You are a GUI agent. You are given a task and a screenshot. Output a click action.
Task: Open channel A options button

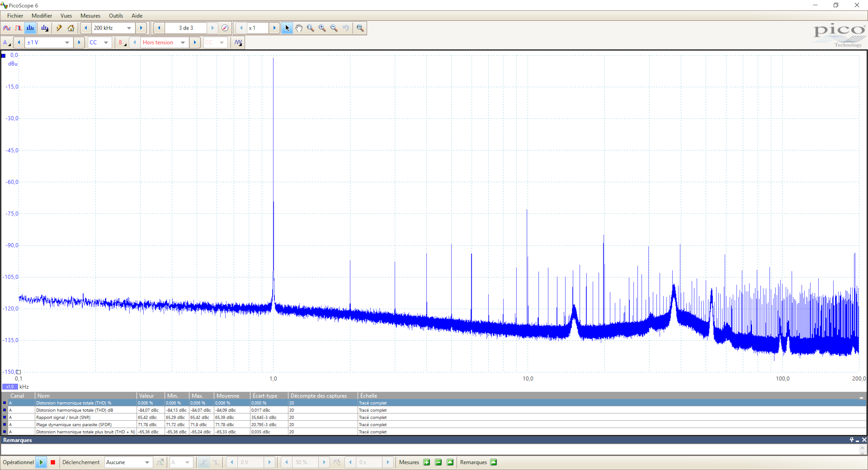pyautogui.click(x=7, y=42)
